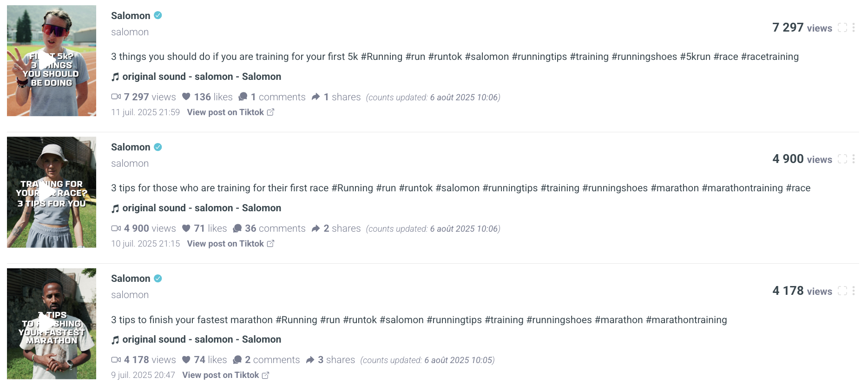Click original sound label on the 5k post
Image resolution: width=868 pixels, height=390 pixels.
(x=202, y=77)
